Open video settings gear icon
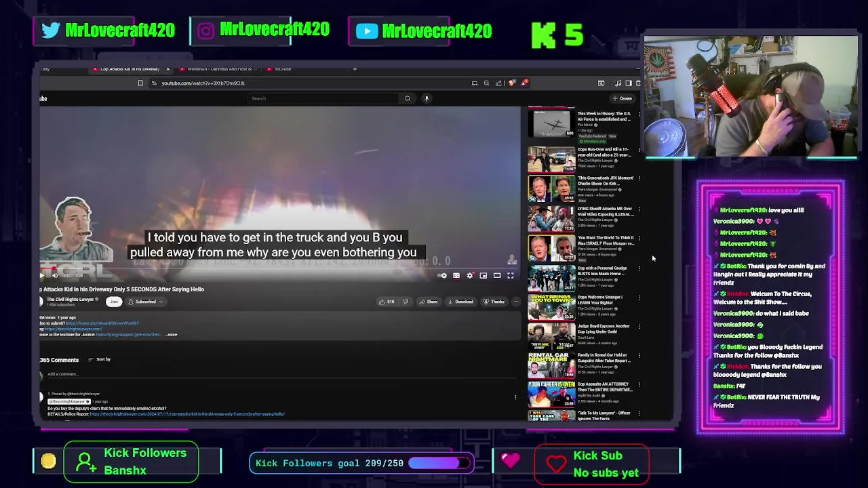 click(x=470, y=276)
